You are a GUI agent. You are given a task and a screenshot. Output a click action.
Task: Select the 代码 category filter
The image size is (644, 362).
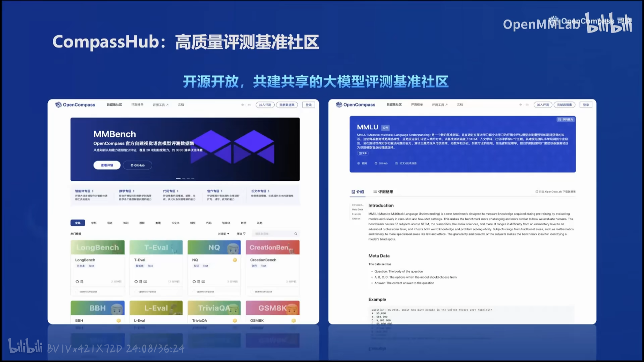point(209,223)
